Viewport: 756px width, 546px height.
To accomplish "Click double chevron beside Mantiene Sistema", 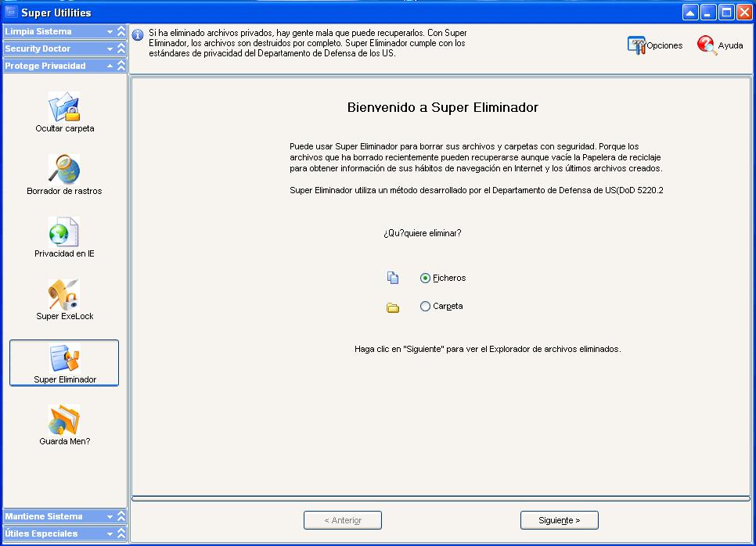I will coord(121,516).
